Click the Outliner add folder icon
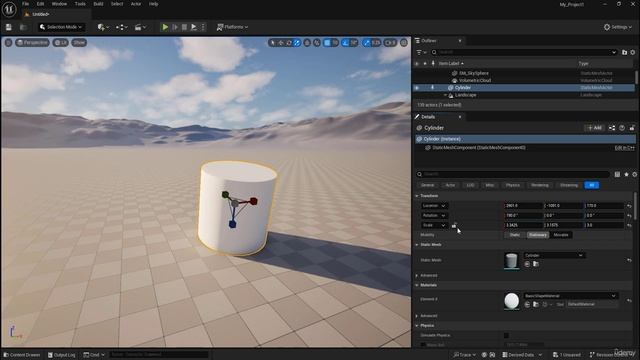 (624, 52)
